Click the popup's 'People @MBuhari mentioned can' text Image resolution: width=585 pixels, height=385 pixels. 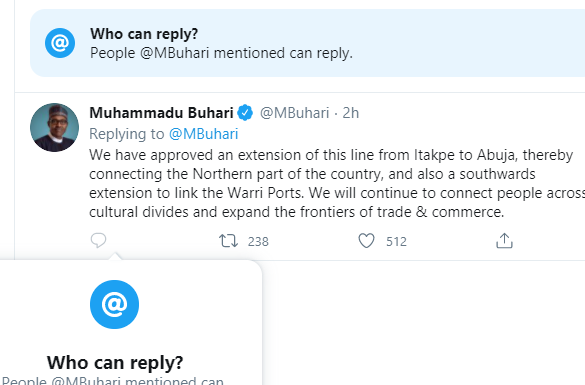pyautogui.click(x=113, y=381)
